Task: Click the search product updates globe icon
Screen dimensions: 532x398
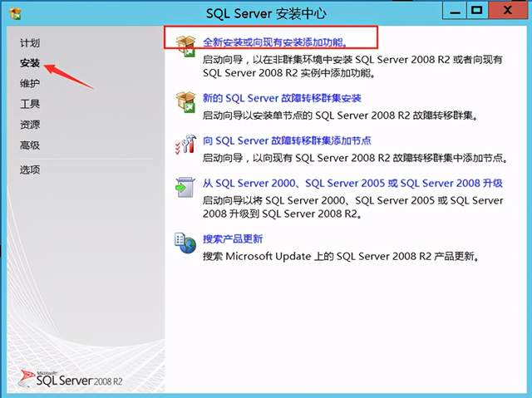Action: click(x=185, y=243)
